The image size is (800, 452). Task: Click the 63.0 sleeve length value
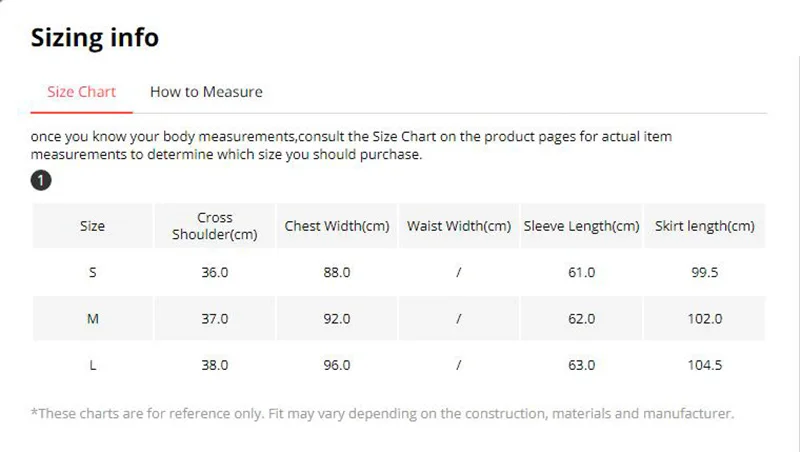tap(582, 365)
